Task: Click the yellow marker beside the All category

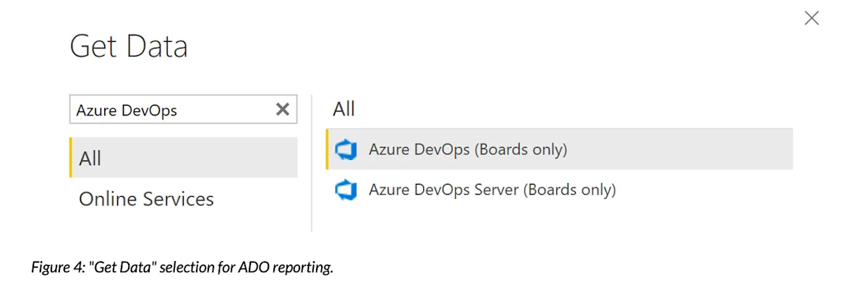Action: (x=71, y=158)
